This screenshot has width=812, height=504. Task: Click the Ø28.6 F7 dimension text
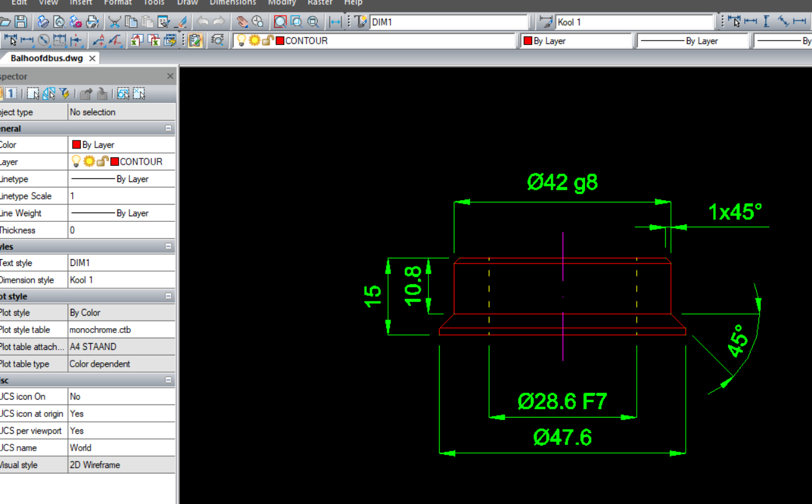[562, 401]
